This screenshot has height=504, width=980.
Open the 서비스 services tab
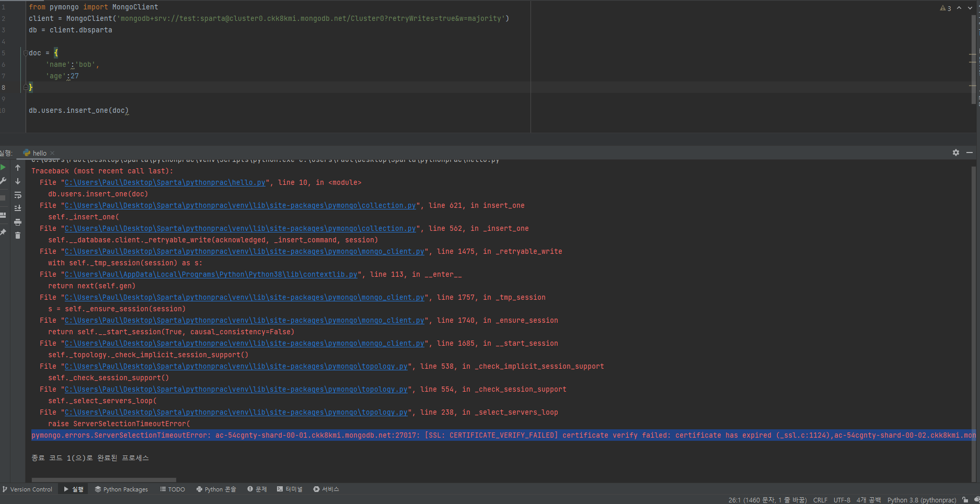pos(326,489)
